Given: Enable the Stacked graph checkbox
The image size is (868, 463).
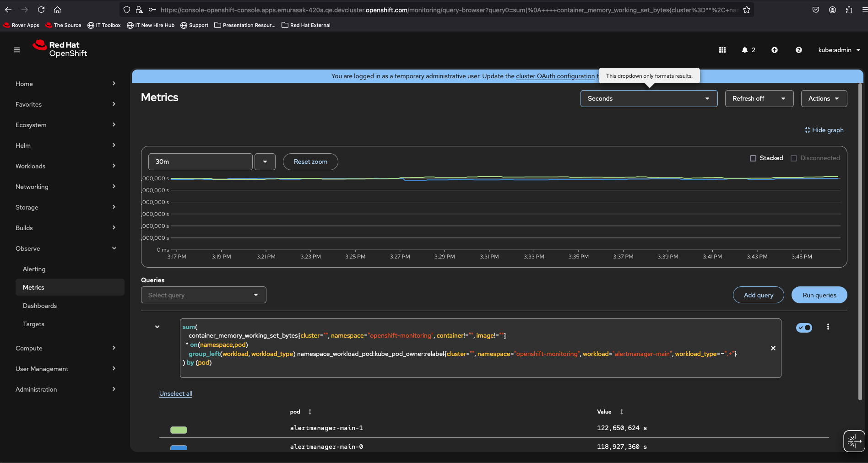Looking at the screenshot, I should [753, 158].
